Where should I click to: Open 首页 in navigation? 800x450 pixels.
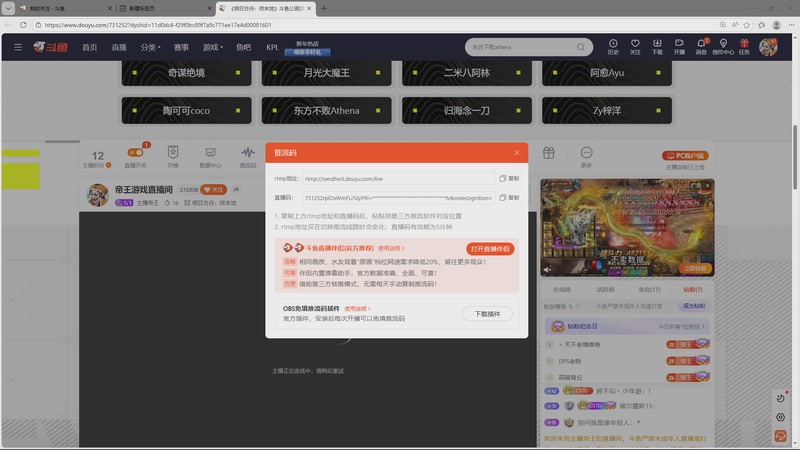[x=90, y=47]
